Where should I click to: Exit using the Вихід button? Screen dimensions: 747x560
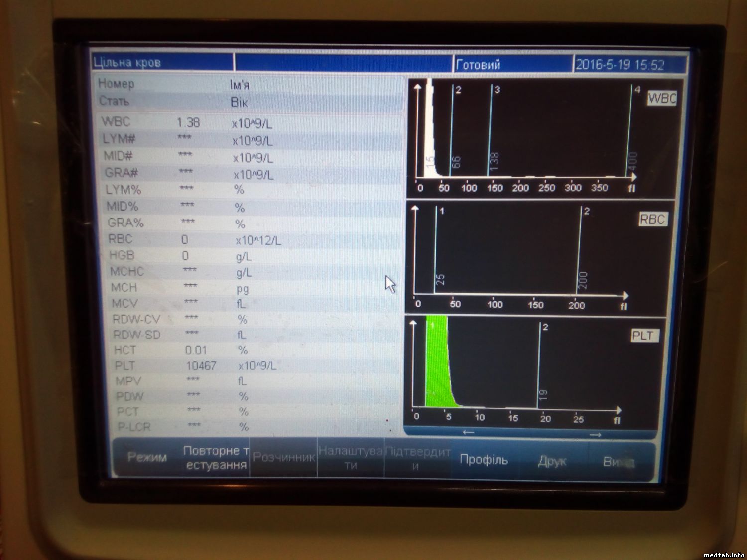[x=619, y=462]
